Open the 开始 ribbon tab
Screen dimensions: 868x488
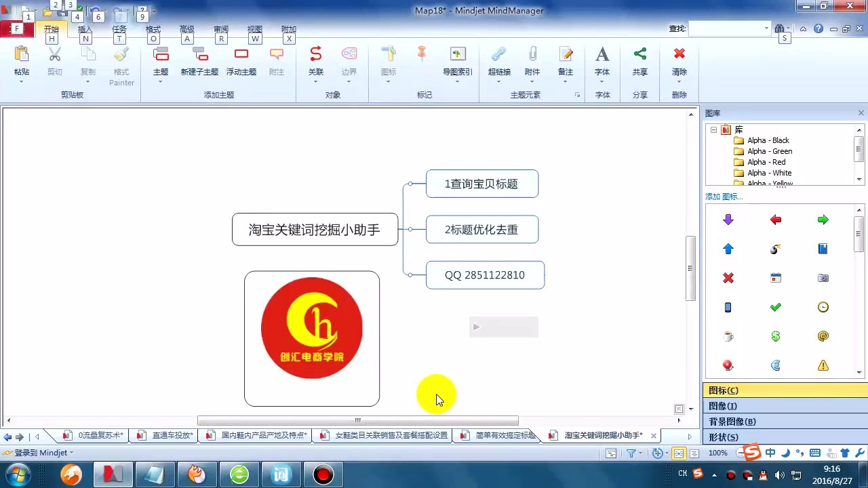click(52, 29)
